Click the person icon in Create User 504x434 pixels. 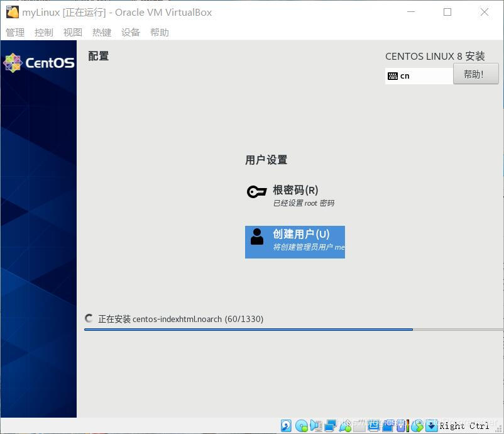257,236
